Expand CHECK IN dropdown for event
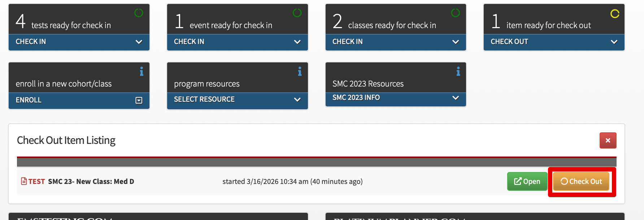Screen dimensions: 644x220 [238, 42]
